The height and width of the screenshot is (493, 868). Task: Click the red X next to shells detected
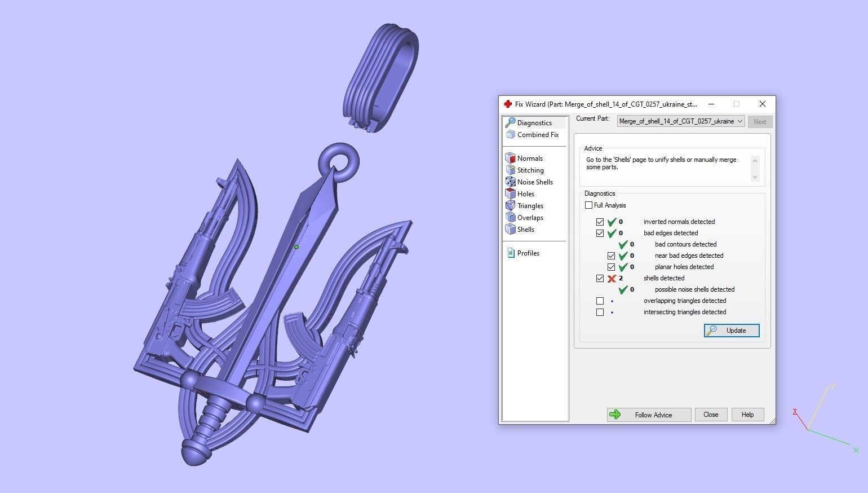pyautogui.click(x=612, y=278)
